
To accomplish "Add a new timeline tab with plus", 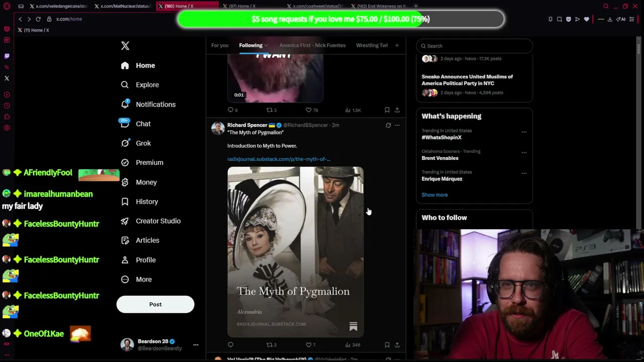I will (x=397, y=45).
